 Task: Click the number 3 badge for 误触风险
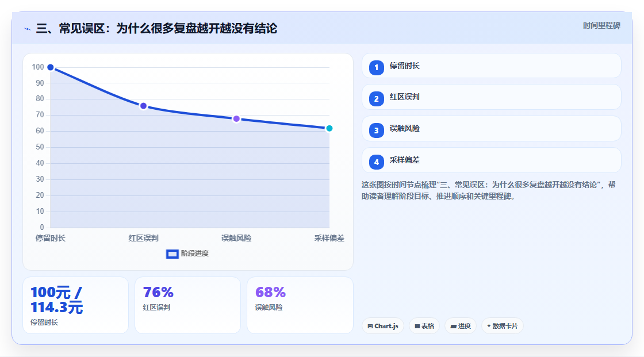[x=376, y=130]
